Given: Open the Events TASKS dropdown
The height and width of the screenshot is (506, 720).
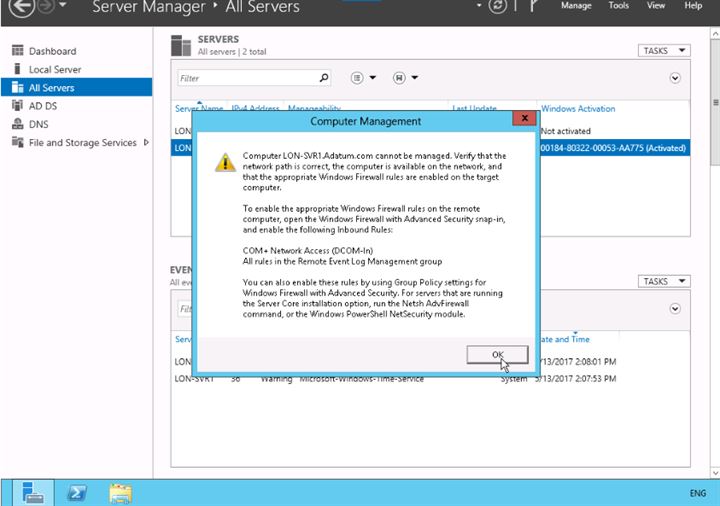Looking at the screenshot, I should 664,281.
